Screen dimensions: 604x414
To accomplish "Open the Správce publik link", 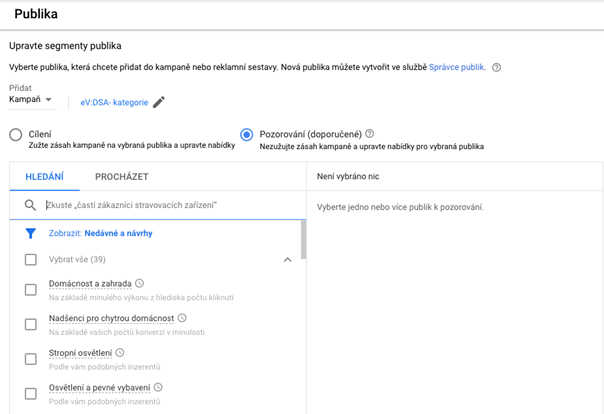I will click(x=456, y=67).
